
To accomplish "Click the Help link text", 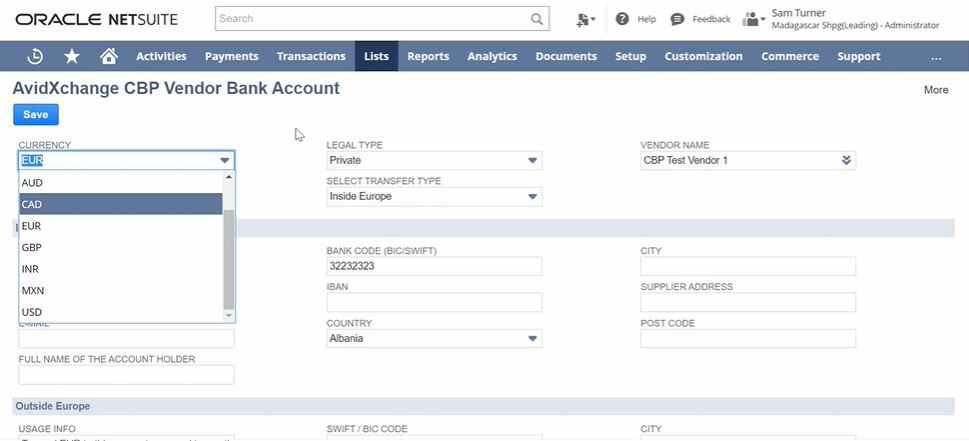I will pyautogui.click(x=646, y=19).
